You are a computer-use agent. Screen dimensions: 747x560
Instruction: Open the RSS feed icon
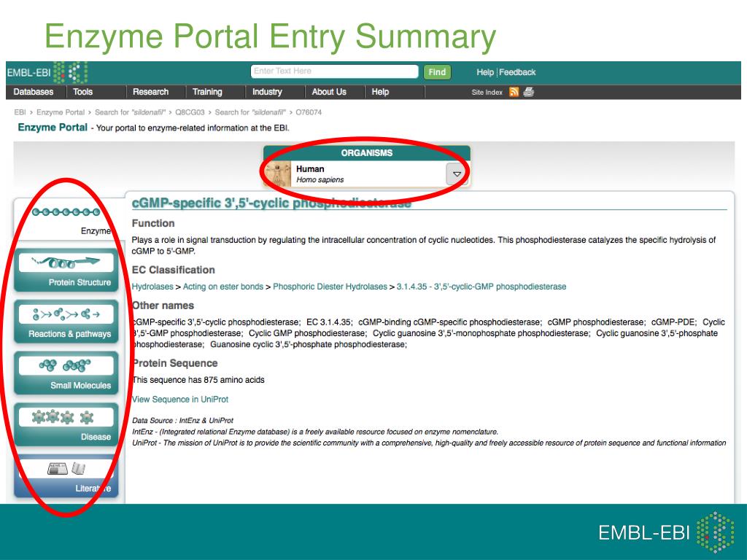[514, 92]
